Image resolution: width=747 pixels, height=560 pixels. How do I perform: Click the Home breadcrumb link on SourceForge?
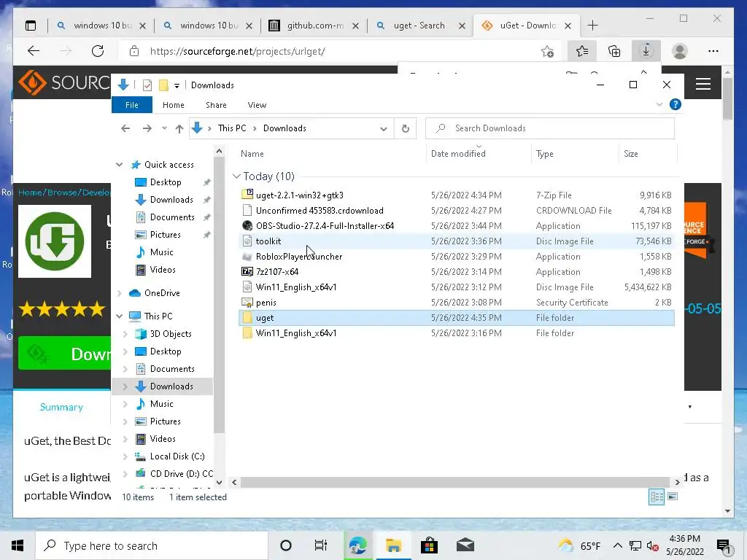tap(30, 192)
